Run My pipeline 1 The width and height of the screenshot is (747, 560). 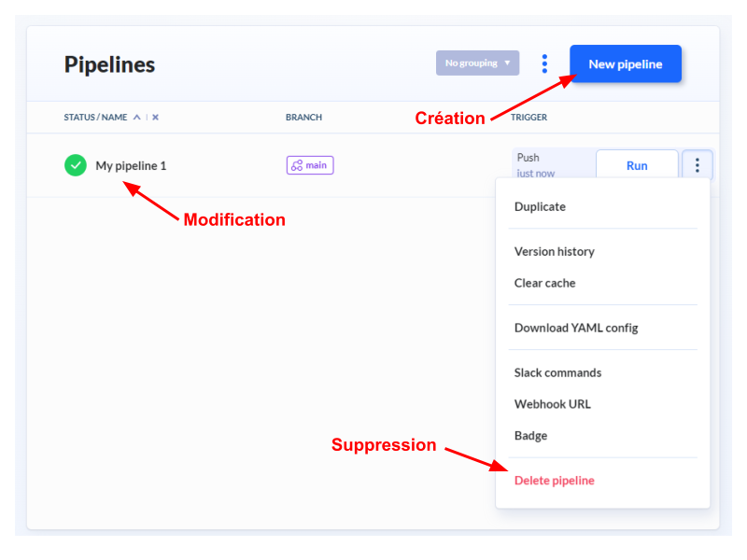point(637,165)
